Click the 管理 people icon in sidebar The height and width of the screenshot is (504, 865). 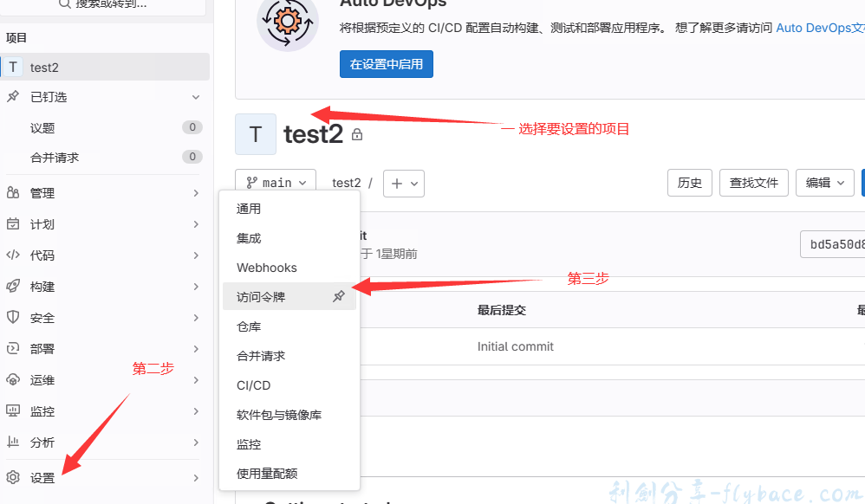coord(13,192)
